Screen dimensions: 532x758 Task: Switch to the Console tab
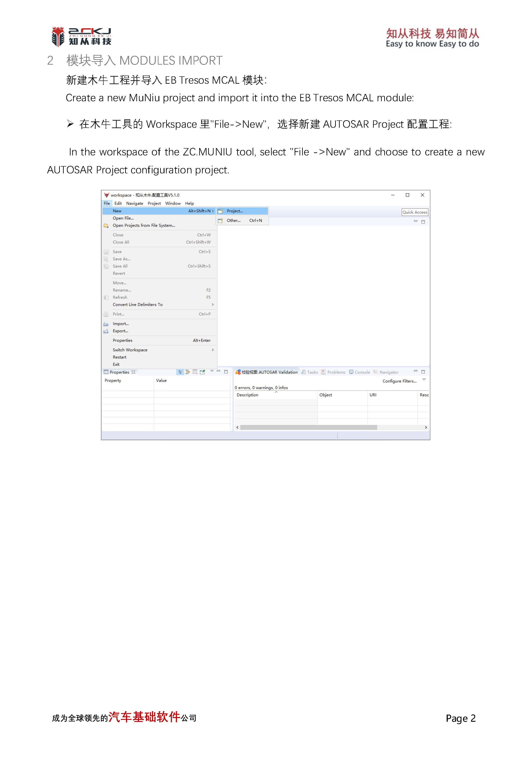(360, 372)
